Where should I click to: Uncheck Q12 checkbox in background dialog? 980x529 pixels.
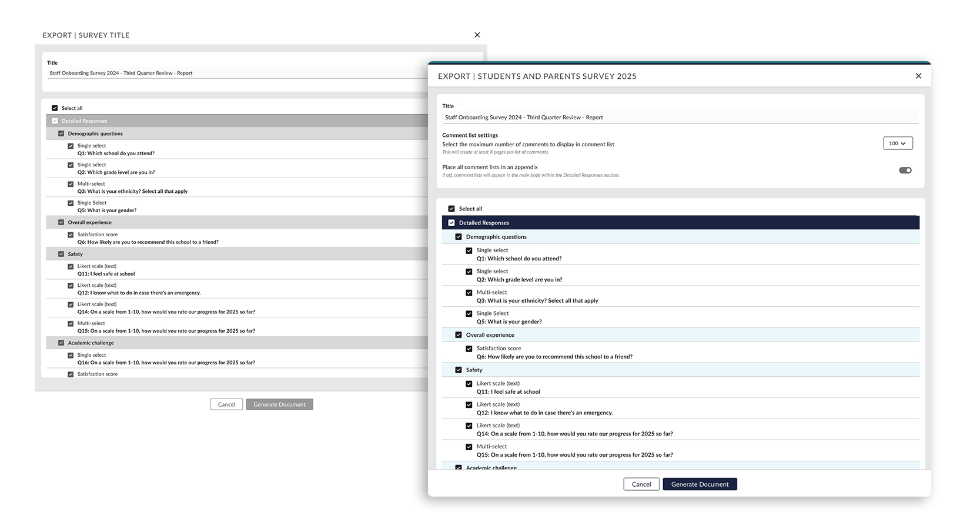(x=71, y=286)
